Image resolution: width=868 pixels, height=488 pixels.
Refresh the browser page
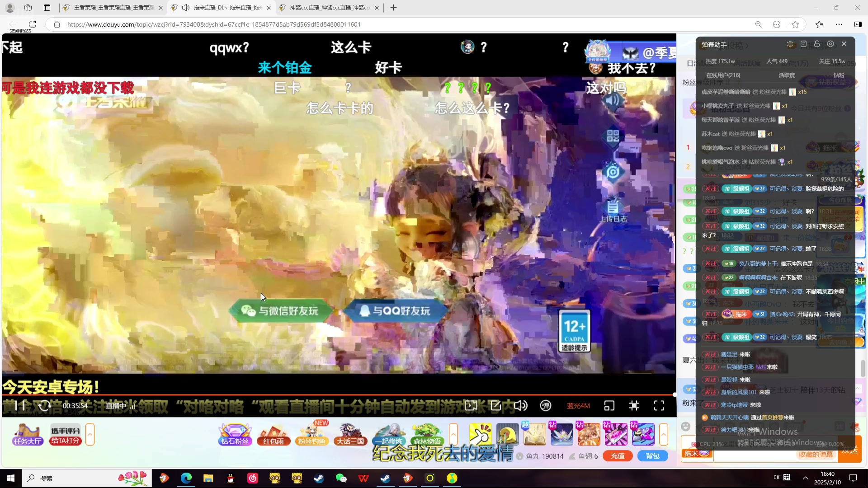pyautogui.click(x=33, y=24)
